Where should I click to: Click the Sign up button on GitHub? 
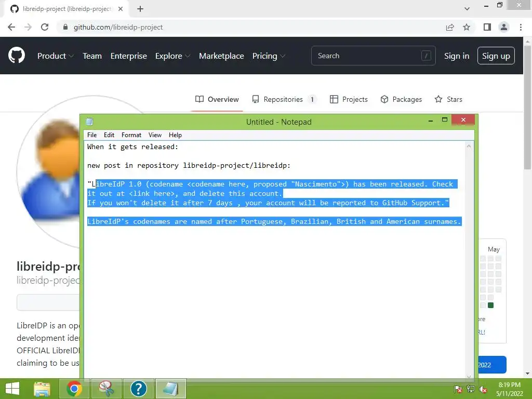coord(496,56)
